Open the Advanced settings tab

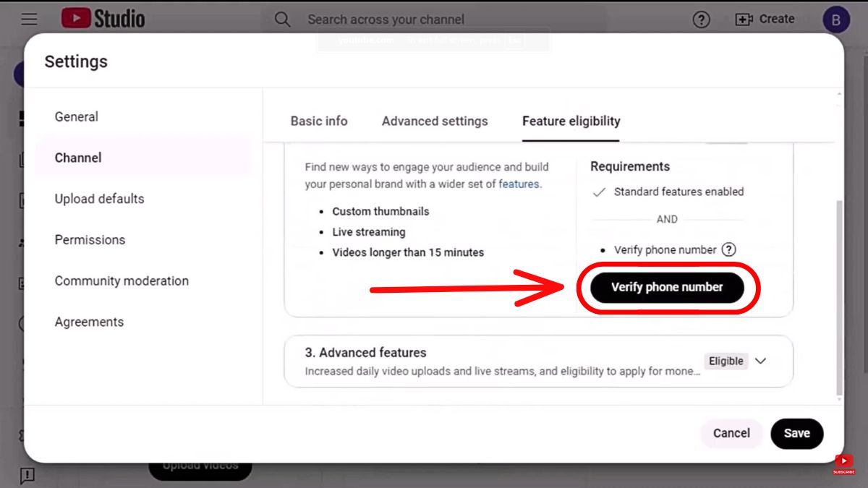click(435, 121)
